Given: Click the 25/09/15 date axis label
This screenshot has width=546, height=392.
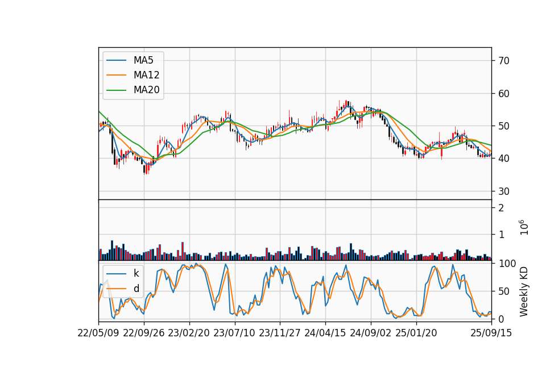Looking at the screenshot, I should pyautogui.click(x=491, y=333).
